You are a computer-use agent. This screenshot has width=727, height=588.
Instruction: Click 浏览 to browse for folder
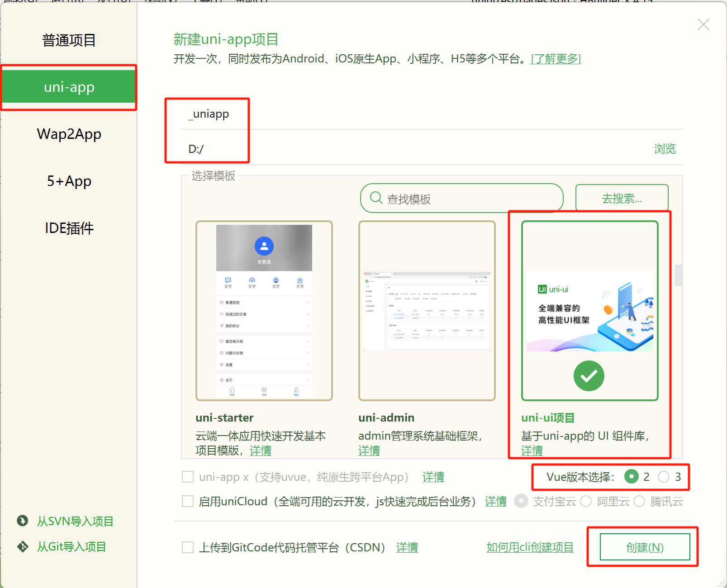665,149
